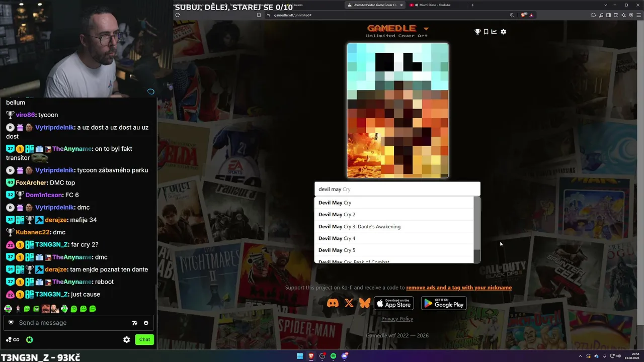This screenshot has width=644, height=362.
Task: Bookmark page using address bar bookmark icon
Action: 259,15
